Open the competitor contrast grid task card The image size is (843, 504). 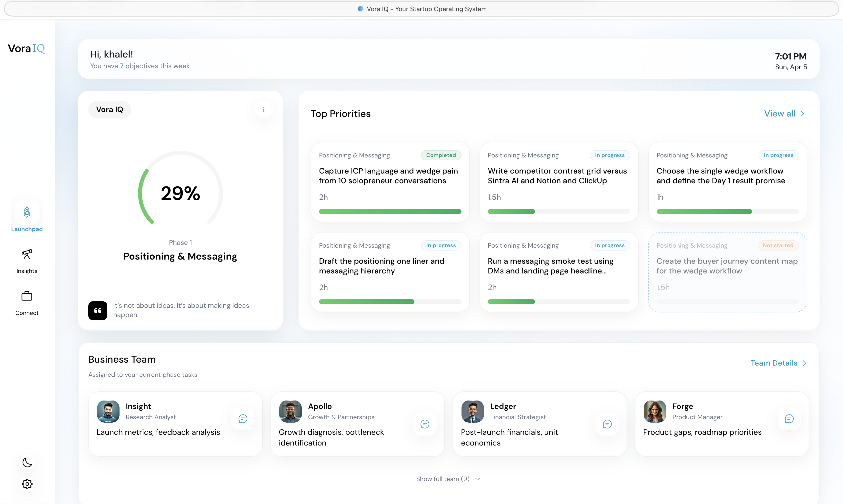tap(559, 182)
